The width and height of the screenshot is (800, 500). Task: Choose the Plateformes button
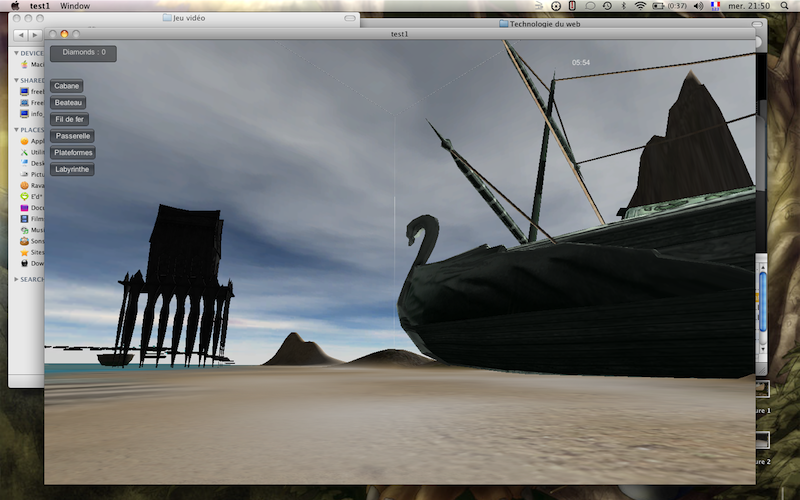pos(74,153)
